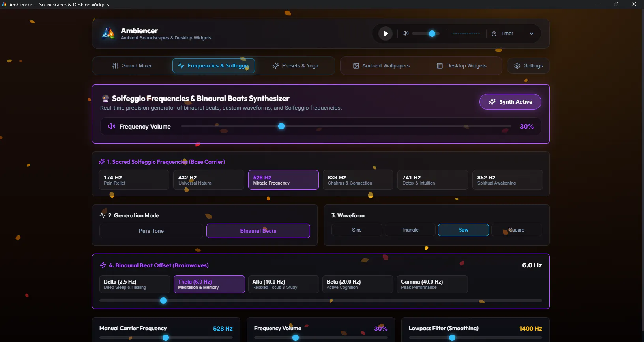
Task: Adjust the master volume slider
Action: (425, 34)
